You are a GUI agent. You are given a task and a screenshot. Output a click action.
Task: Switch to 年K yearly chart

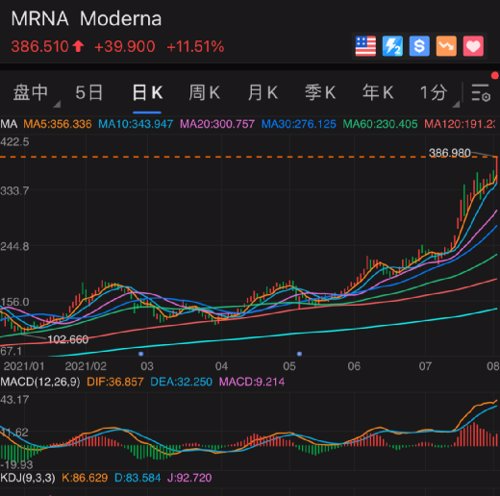378,93
